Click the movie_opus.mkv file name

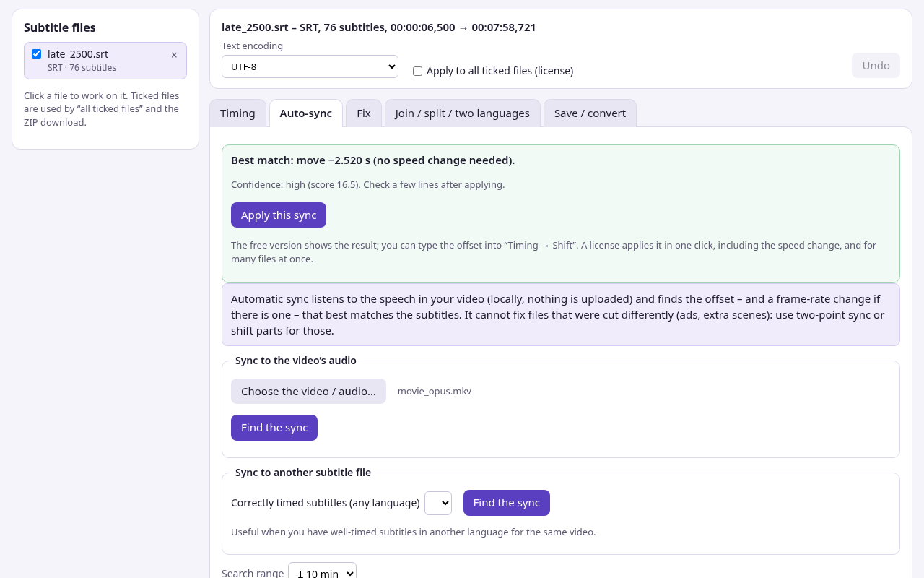tap(435, 392)
